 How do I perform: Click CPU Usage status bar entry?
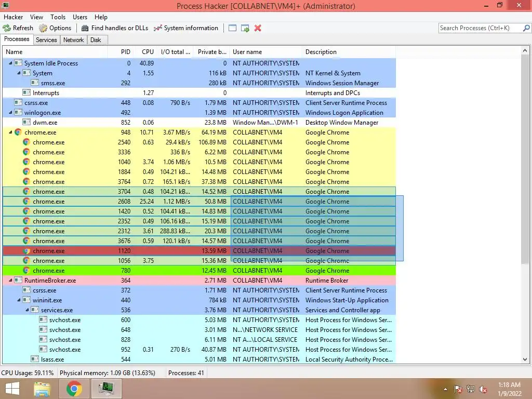coord(28,373)
